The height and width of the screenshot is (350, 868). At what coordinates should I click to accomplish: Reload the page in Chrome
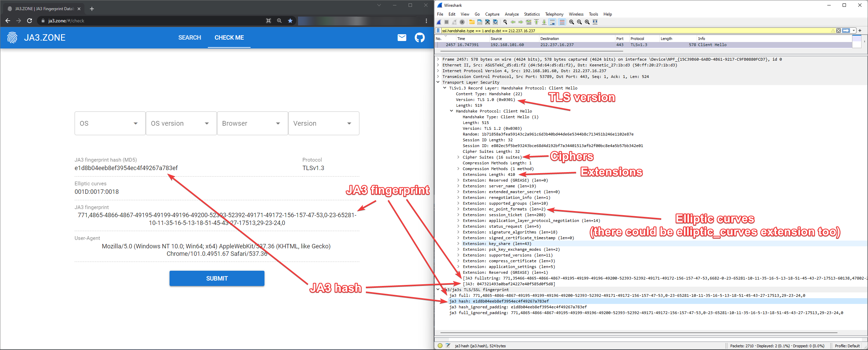(29, 21)
